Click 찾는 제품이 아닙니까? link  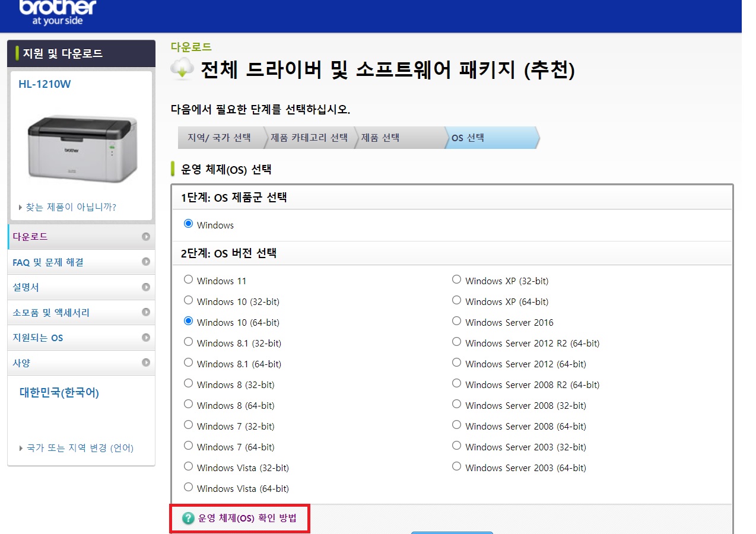pyautogui.click(x=71, y=207)
